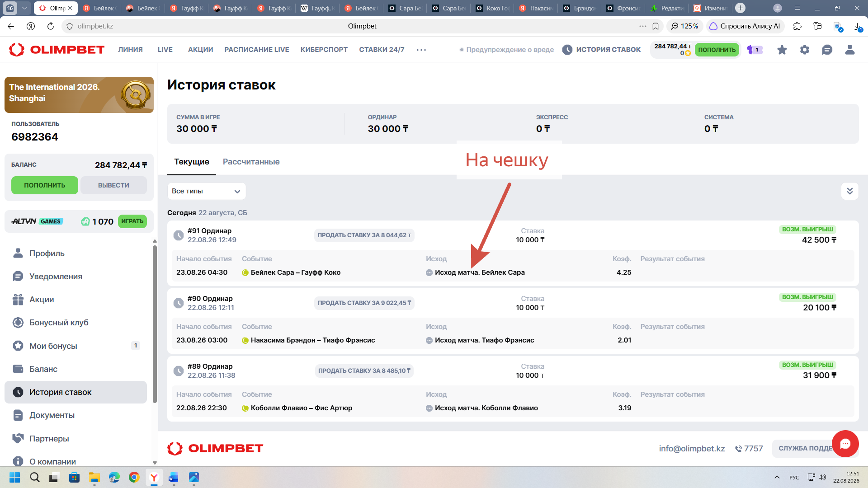Click ВЫВЕСТИ withdraw button
This screenshot has height=488, width=868.
113,185
